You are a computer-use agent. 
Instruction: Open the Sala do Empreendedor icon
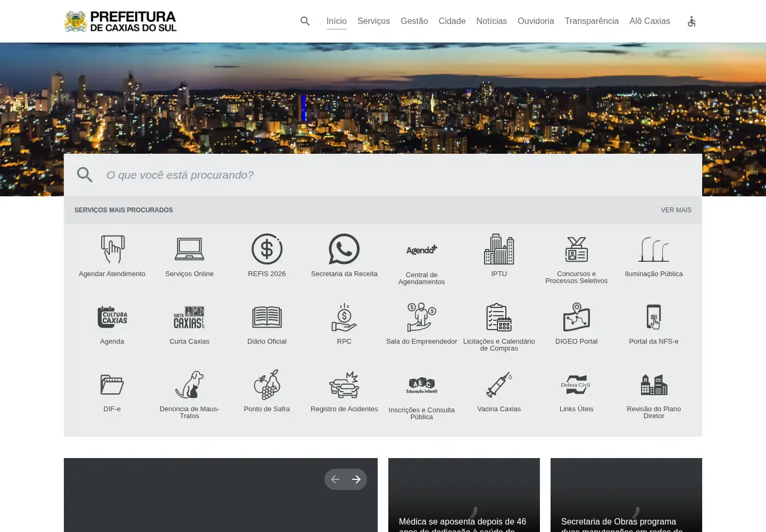(x=422, y=317)
